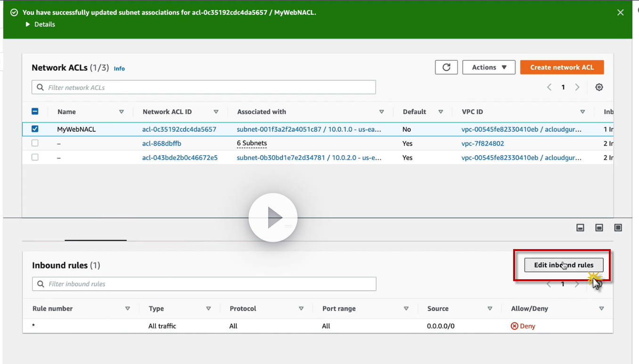This screenshot has width=639, height=364.
Task: Expand details panel to full screen
Action: (x=618, y=228)
